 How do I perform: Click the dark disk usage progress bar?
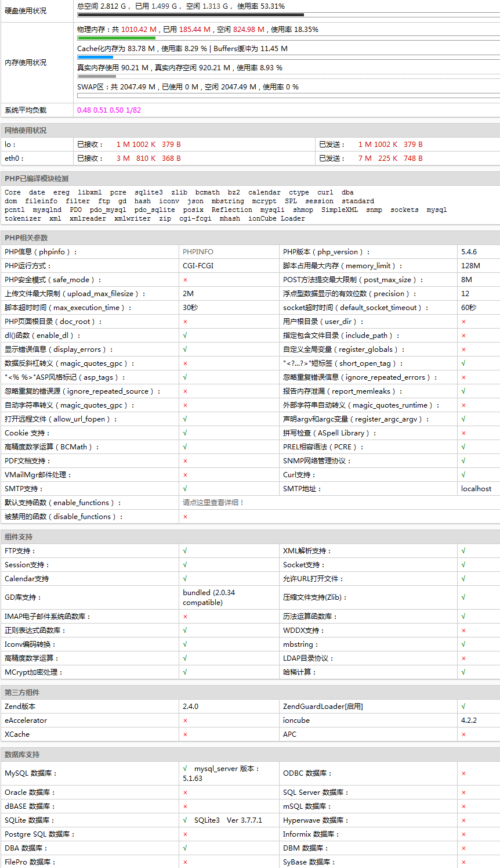tap(190, 15)
